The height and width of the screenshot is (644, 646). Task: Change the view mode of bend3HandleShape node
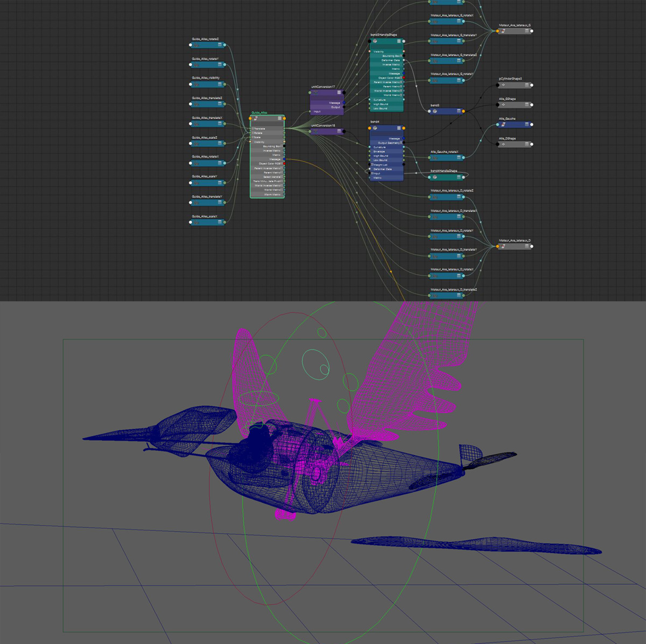399,41
